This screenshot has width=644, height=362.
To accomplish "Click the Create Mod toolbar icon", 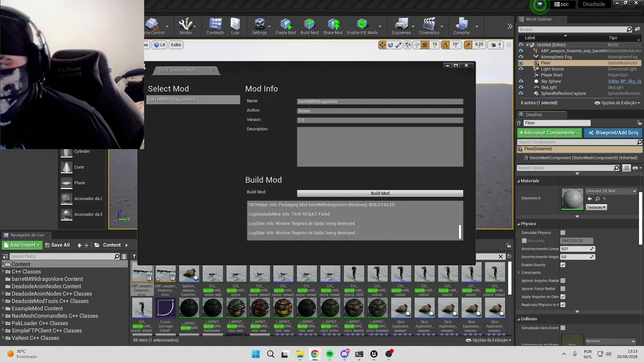I will 285,26.
